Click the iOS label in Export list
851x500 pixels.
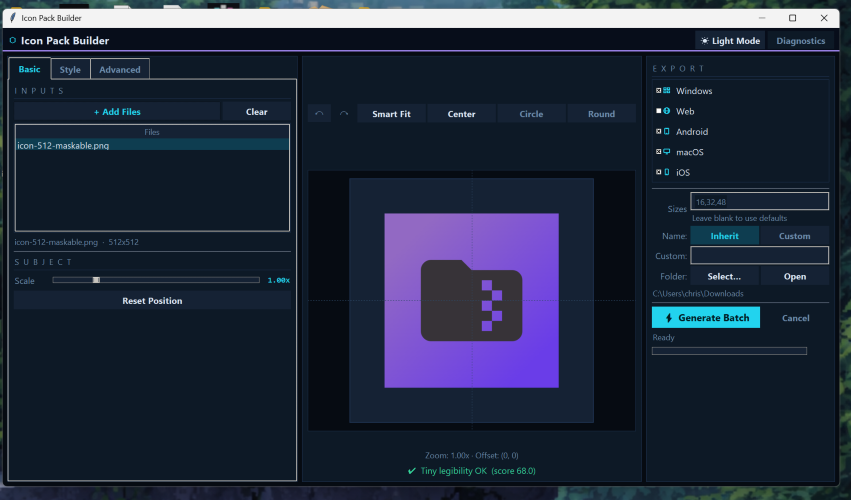pyautogui.click(x=683, y=173)
